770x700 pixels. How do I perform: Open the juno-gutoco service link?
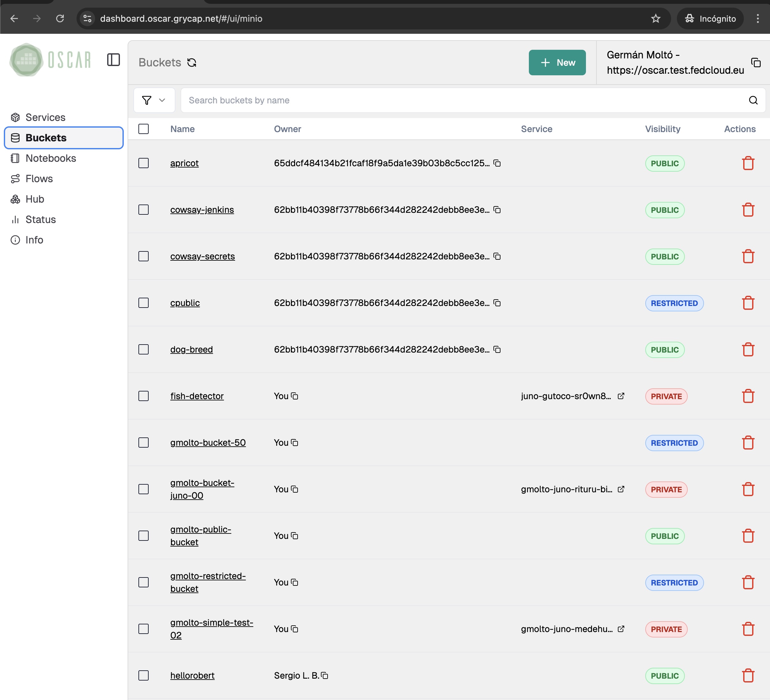pyautogui.click(x=621, y=396)
